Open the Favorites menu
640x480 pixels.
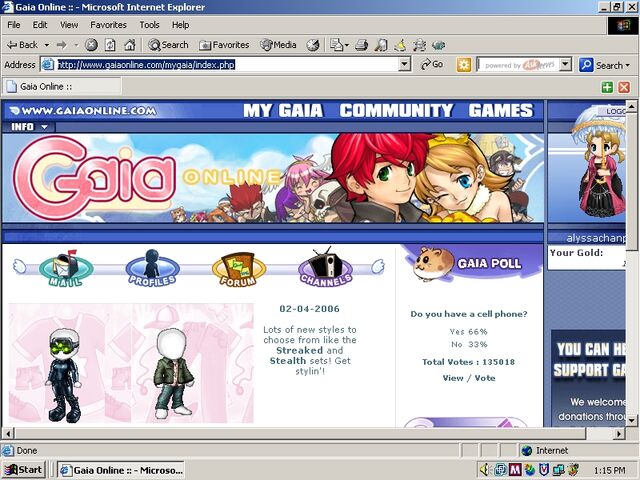(109, 25)
